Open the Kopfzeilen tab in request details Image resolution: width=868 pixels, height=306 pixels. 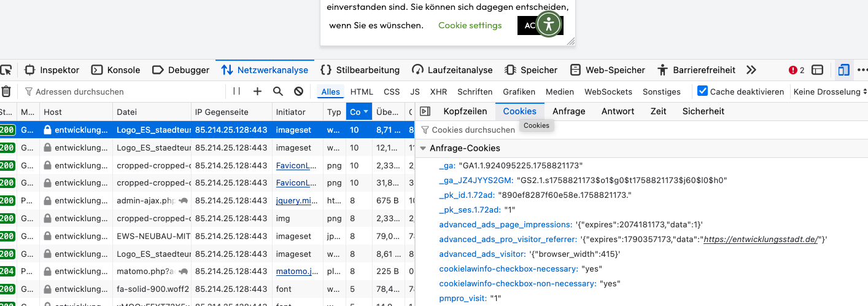point(465,111)
